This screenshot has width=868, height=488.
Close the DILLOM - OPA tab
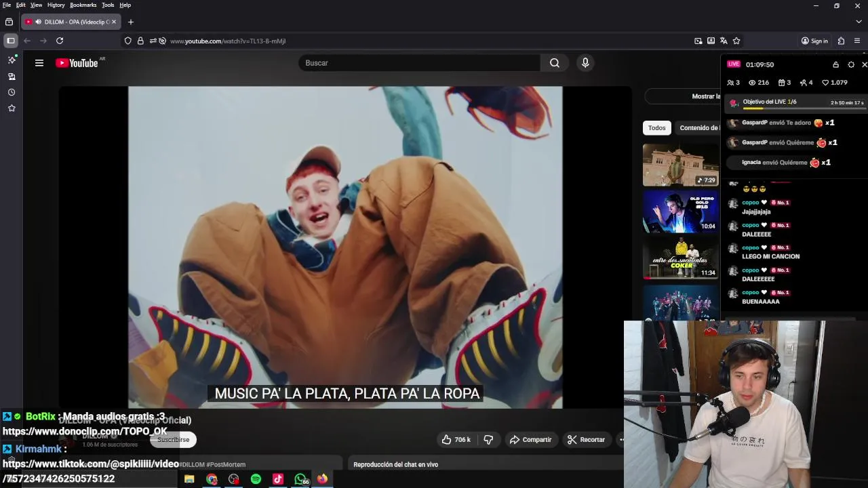114,22
